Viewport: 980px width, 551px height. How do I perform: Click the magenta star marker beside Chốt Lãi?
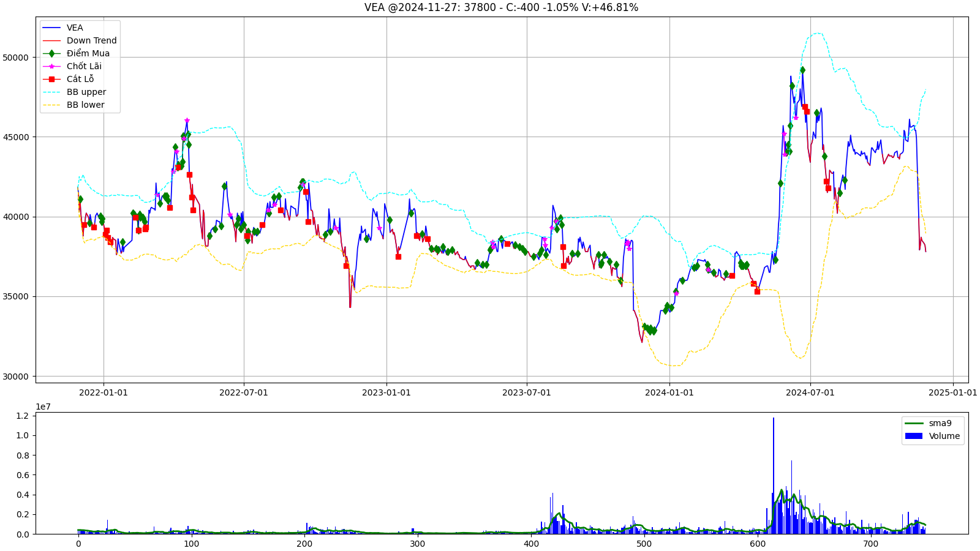pyautogui.click(x=52, y=66)
